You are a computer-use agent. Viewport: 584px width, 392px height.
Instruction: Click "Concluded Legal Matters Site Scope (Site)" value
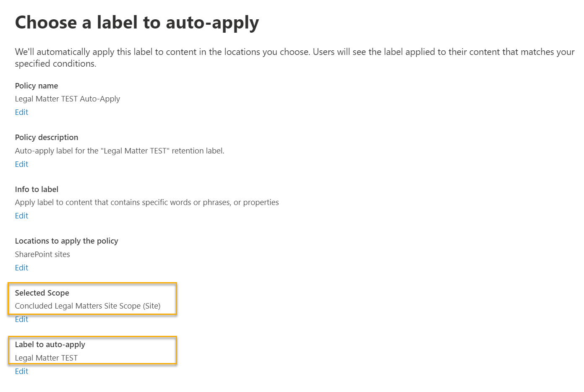(x=88, y=306)
